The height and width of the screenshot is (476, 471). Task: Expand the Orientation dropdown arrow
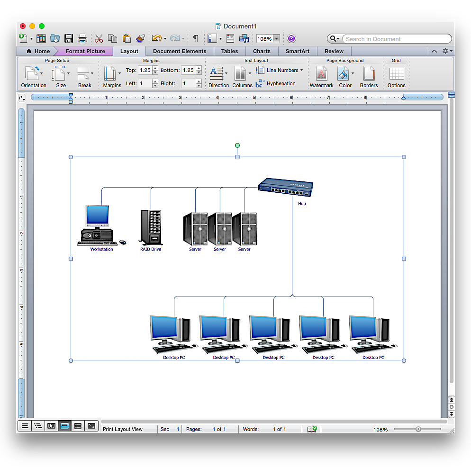42,73
